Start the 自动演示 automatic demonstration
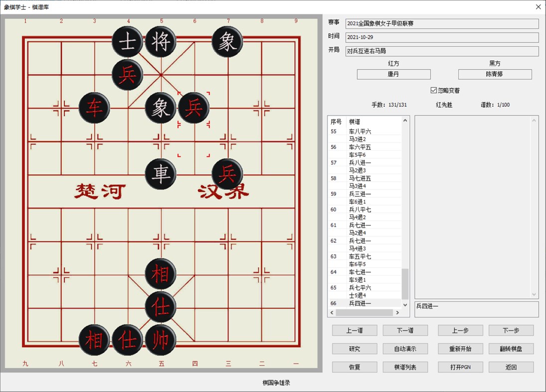The image size is (546, 392). tap(405, 349)
